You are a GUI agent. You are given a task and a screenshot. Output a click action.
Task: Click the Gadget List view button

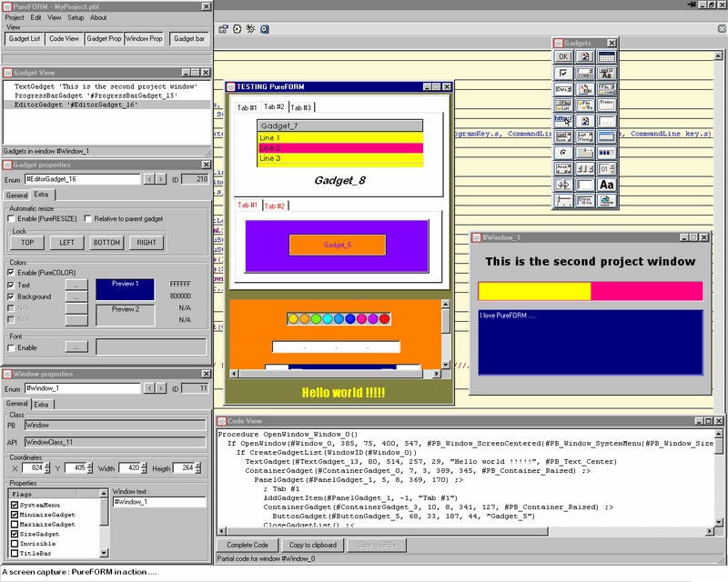(x=25, y=38)
